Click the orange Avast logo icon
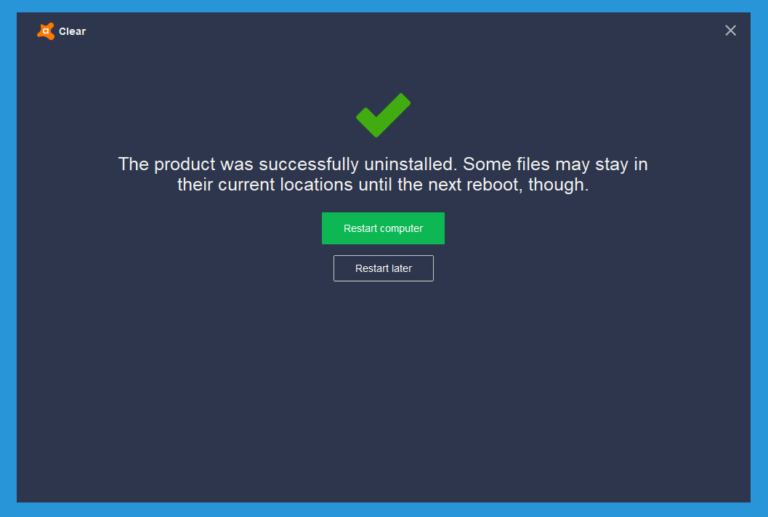 [46, 31]
